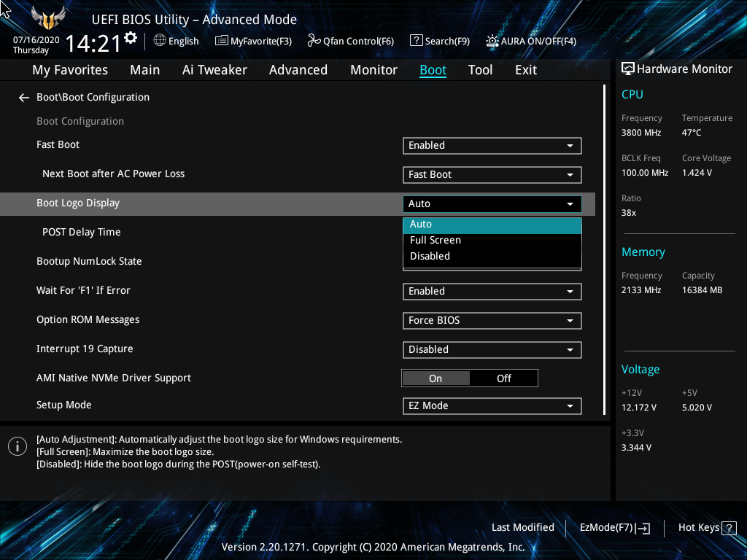
Task: Choose Disabled in Boot Logo list
Action: (x=492, y=256)
